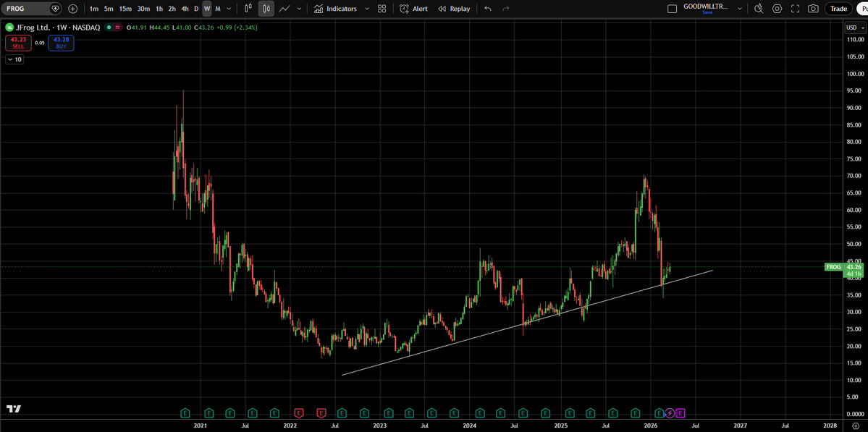Image resolution: width=868 pixels, height=432 pixels.
Task: Open the quick search lightning icon
Action: [759, 9]
